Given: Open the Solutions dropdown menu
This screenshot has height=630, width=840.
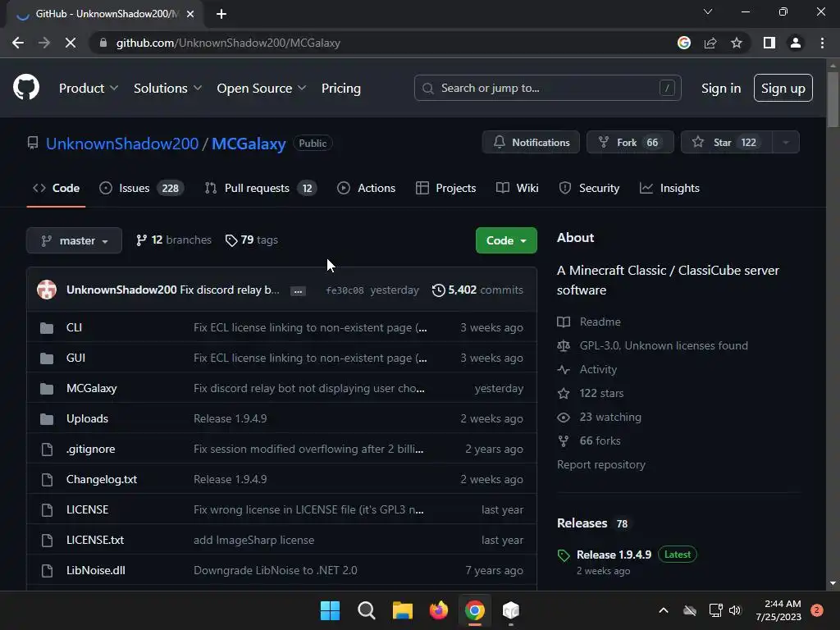Looking at the screenshot, I should click(167, 89).
